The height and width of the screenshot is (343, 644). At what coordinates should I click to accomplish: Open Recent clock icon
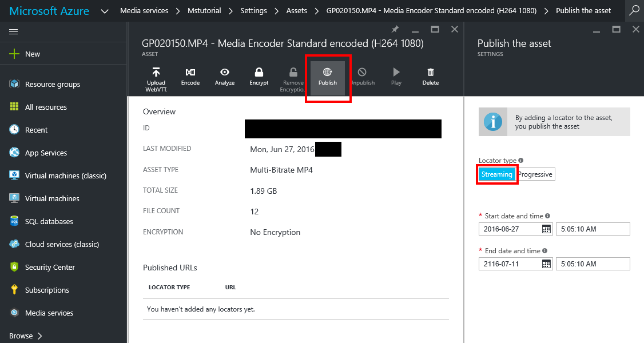pos(14,130)
